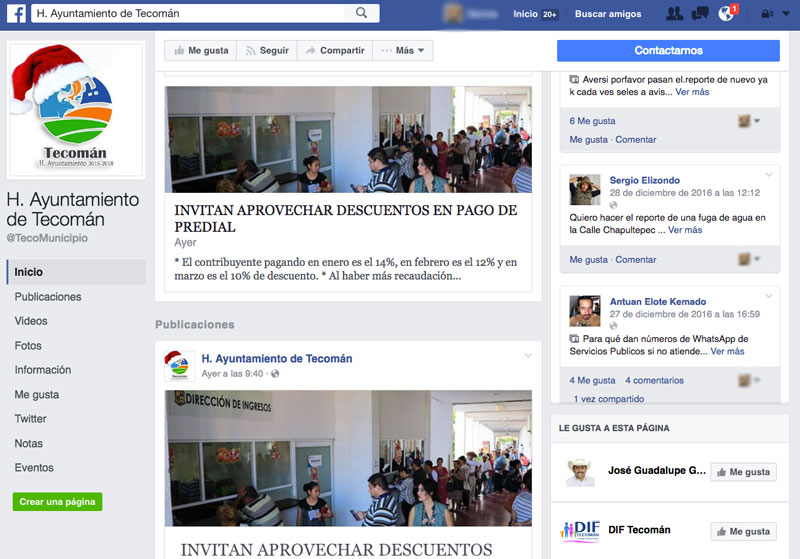Screen dimensions: 800x559
Task: Open account menu arrow in top bar
Action: (x=786, y=14)
